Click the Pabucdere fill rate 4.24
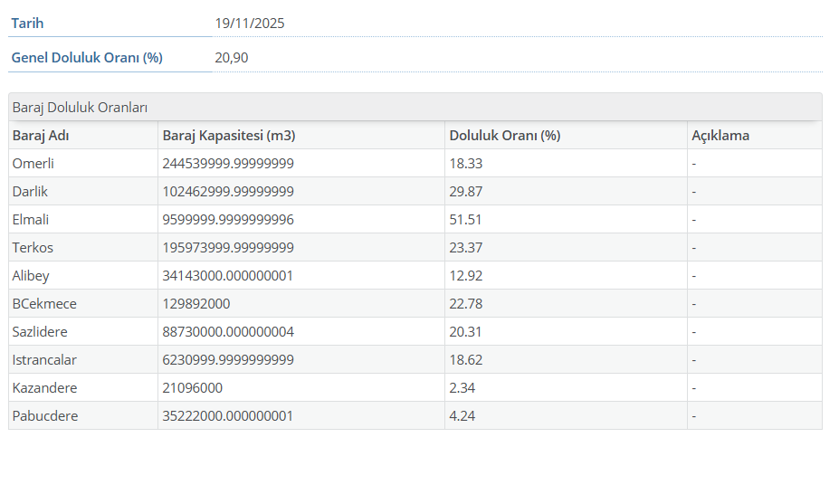The width and height of the screenshot is (839, 504). coord(462,416)
